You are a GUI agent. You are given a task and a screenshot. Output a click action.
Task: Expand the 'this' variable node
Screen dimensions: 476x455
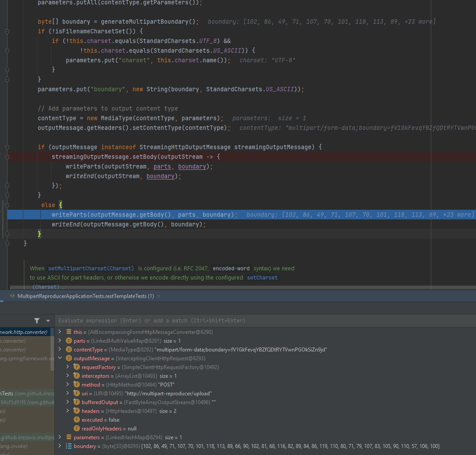pyautogui.click(x=60, y=332)
